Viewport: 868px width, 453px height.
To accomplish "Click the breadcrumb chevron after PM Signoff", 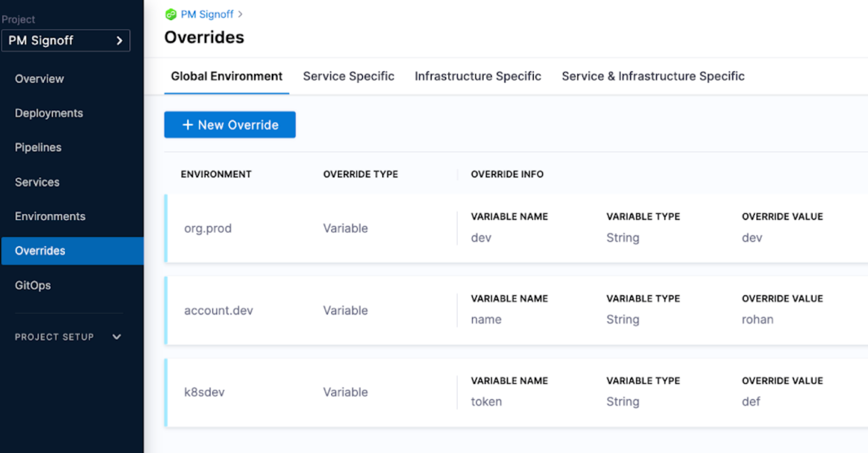I will point(240,14).
